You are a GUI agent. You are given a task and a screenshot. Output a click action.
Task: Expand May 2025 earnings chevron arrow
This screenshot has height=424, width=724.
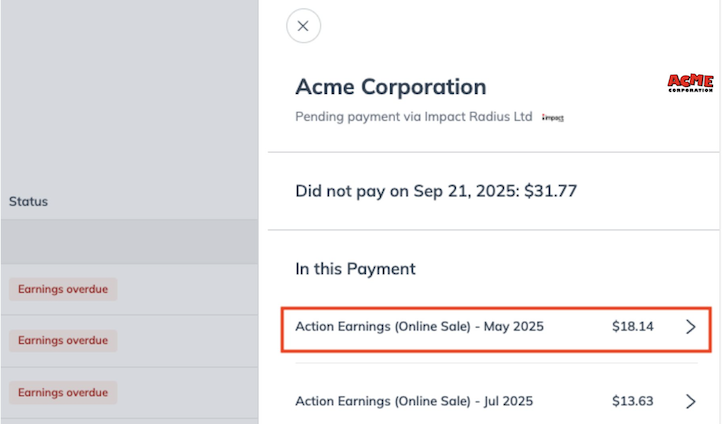point(690,326)
